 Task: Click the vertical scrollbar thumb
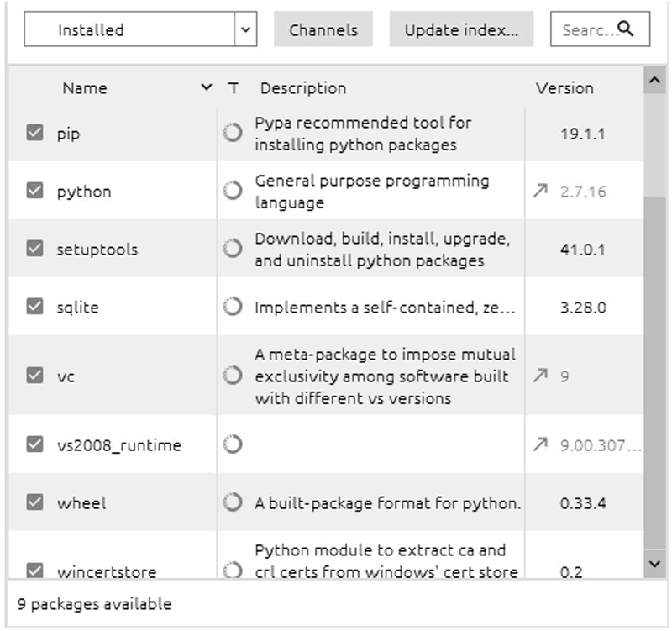654,373
